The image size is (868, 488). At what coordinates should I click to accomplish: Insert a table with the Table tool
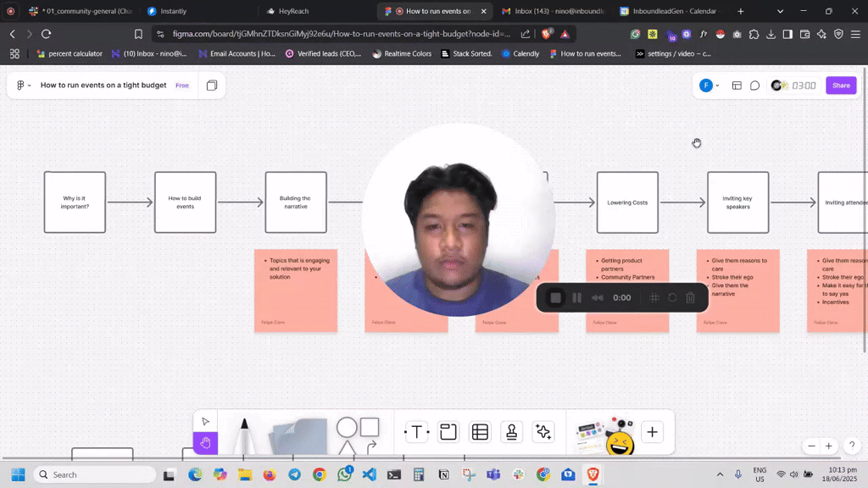(x=480, y=432)
